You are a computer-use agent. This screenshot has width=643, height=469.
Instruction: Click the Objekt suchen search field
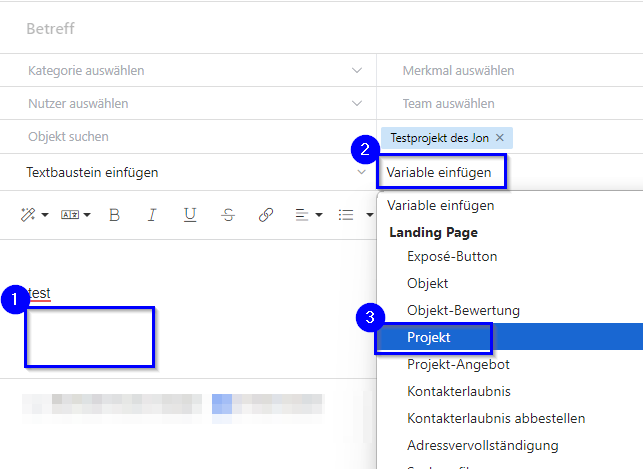coord(190,137)
